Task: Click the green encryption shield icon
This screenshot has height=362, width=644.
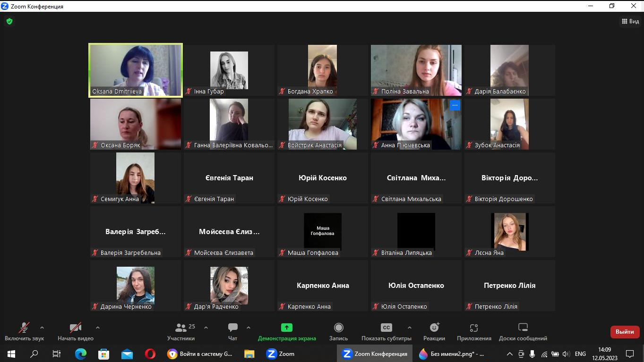Action: (x=9, y=21)
